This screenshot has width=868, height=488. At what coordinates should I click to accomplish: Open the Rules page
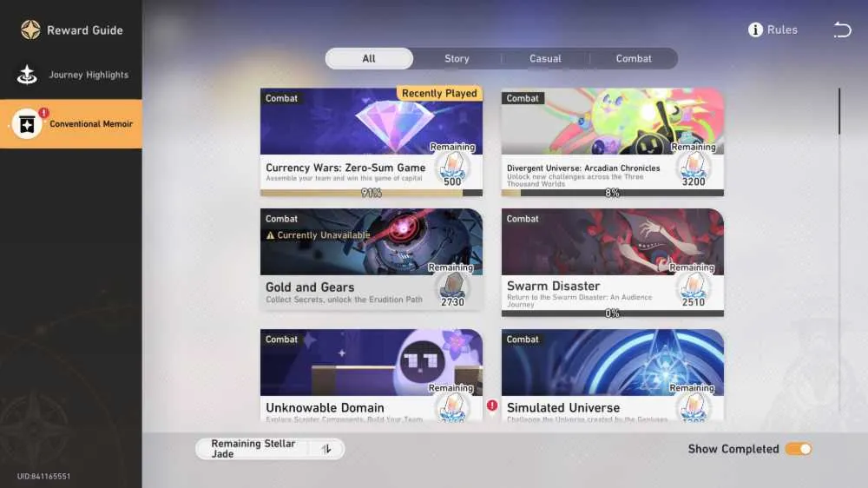pyautogui.click(x=773, y=30)
